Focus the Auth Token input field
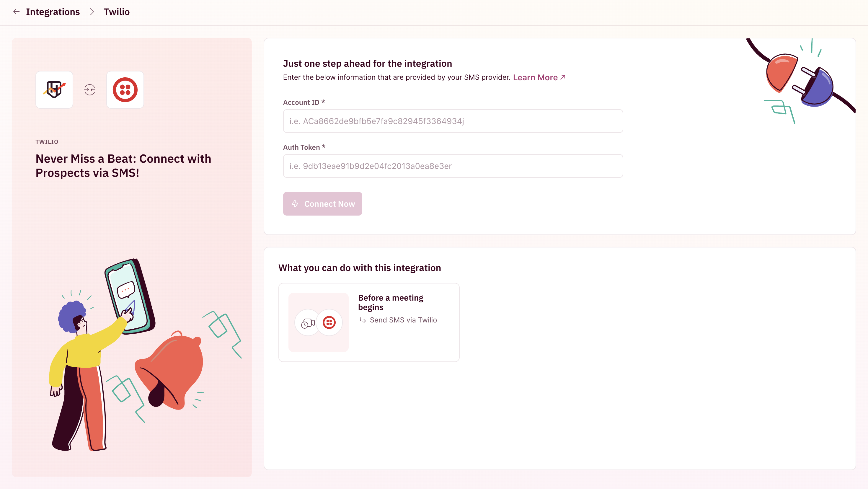This screenshot has height=489, width=868. (x=453, y=166)
